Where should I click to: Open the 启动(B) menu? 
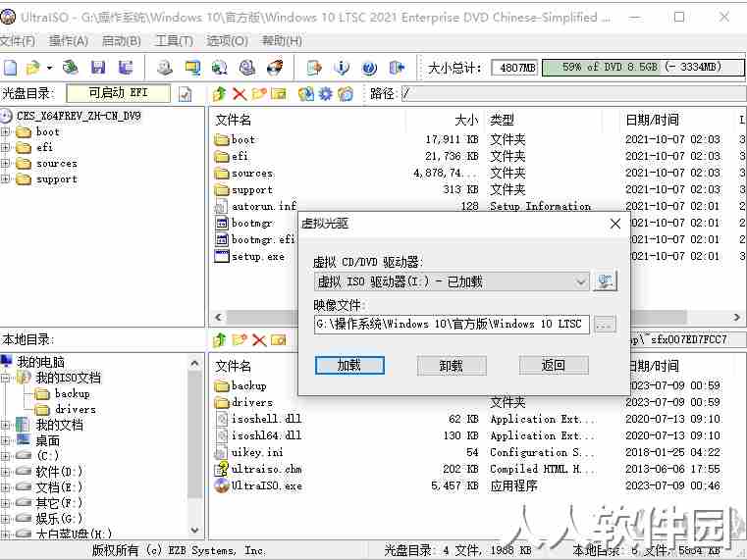pos(122,41)
